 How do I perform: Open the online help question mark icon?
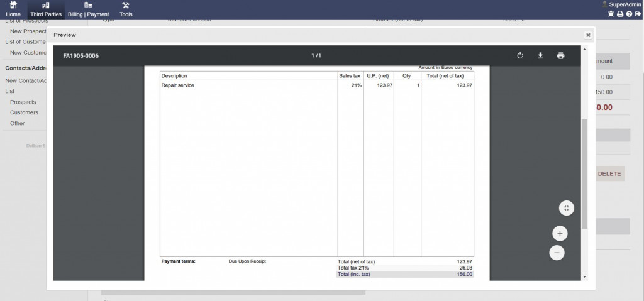[x=629, y=14]
